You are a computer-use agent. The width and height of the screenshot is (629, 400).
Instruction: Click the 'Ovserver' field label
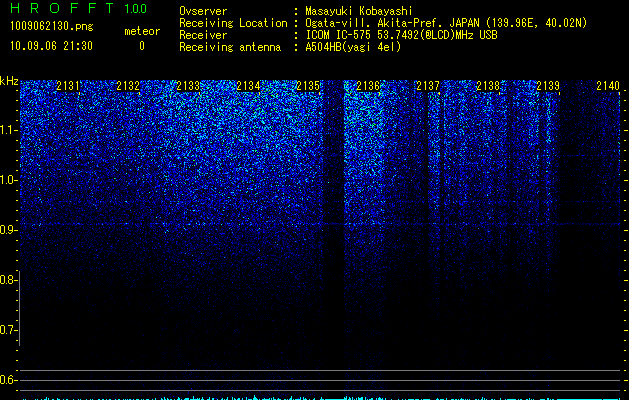(203, 11)
